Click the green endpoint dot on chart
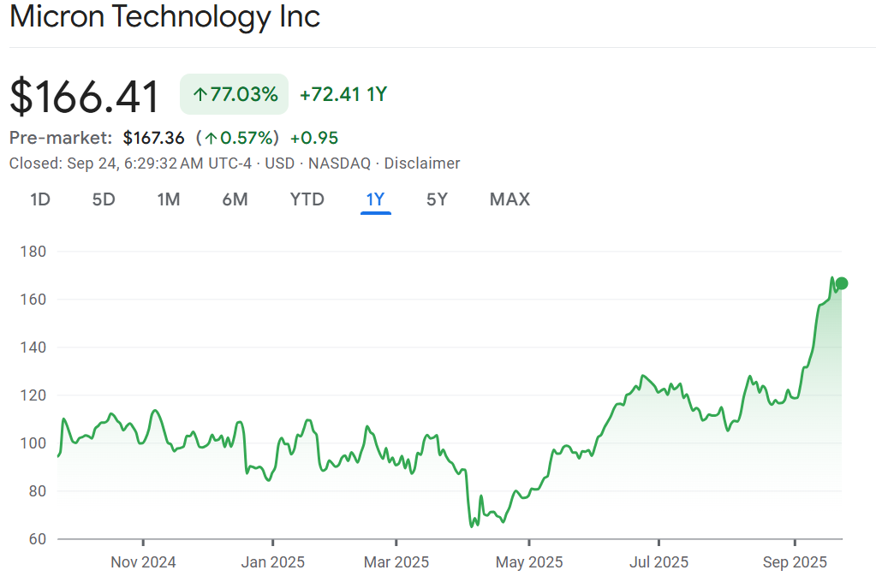Image resolution: width=876 pixels, height=588 pixels. [842, 283]
